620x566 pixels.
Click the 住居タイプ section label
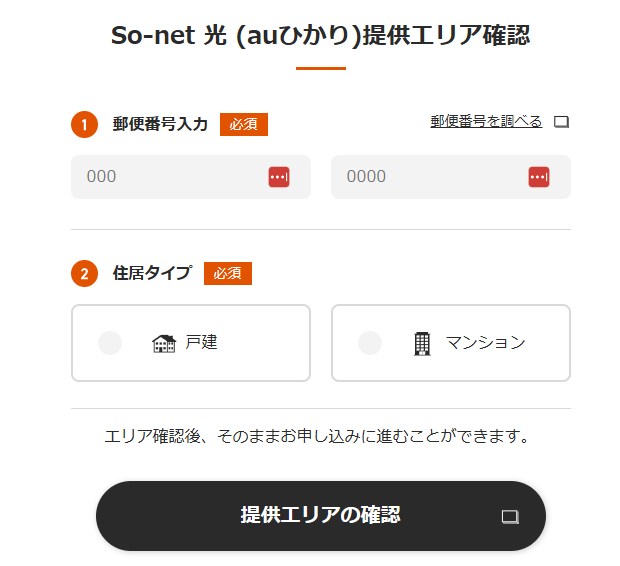152,273
